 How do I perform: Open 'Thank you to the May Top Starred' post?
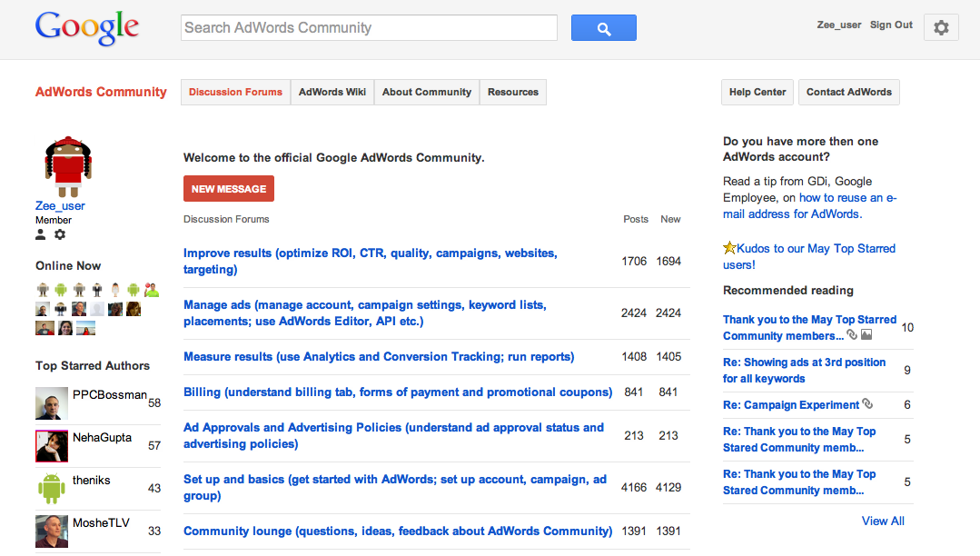click(x=810, y=327)
